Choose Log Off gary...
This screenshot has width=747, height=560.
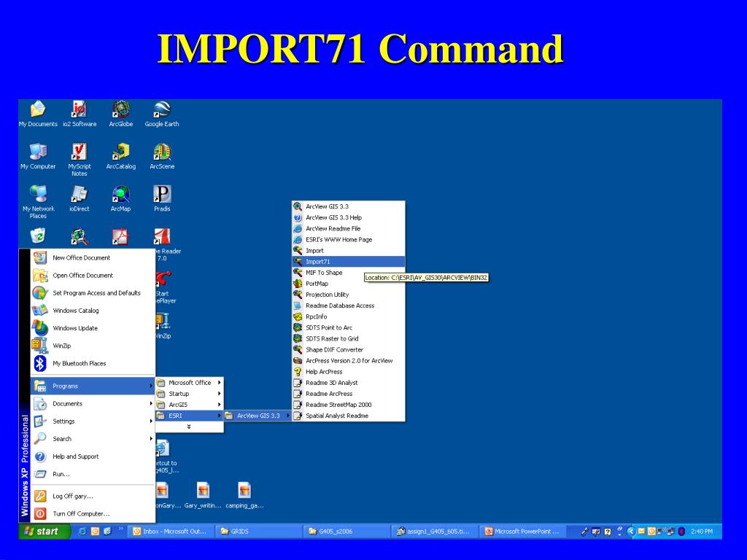point(93,496)
